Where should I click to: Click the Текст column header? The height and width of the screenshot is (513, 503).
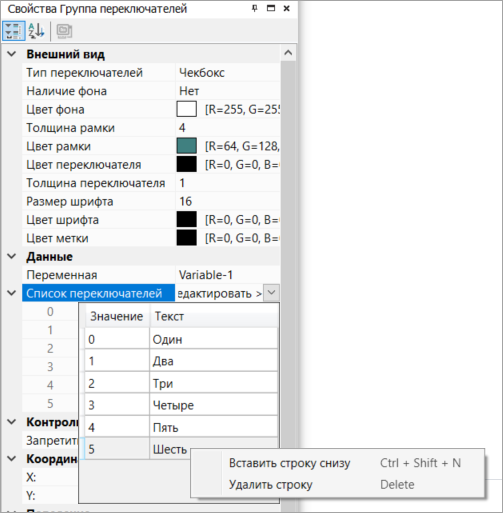point(214,316)
